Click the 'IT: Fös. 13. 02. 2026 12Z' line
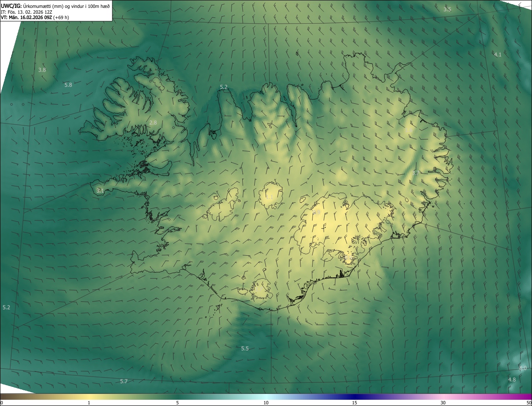This screenshot has width=532, height=406. pyautogui.click(x=27, y=12)
